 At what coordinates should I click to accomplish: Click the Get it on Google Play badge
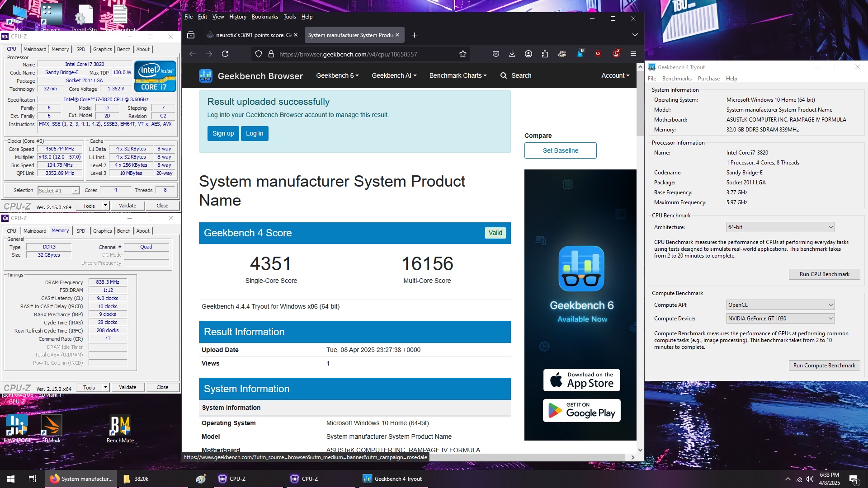[581, 411]
